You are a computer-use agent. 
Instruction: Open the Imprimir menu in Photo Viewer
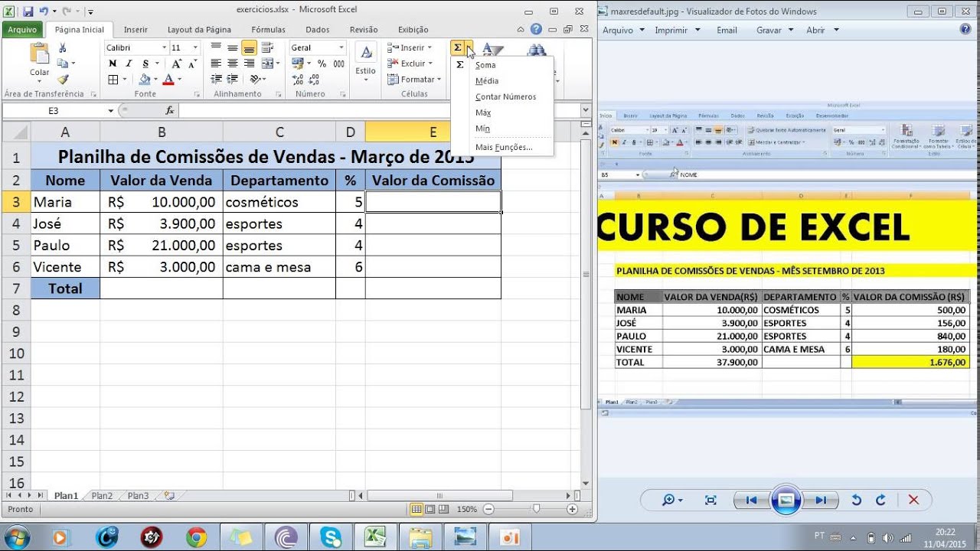coord(678,30)
